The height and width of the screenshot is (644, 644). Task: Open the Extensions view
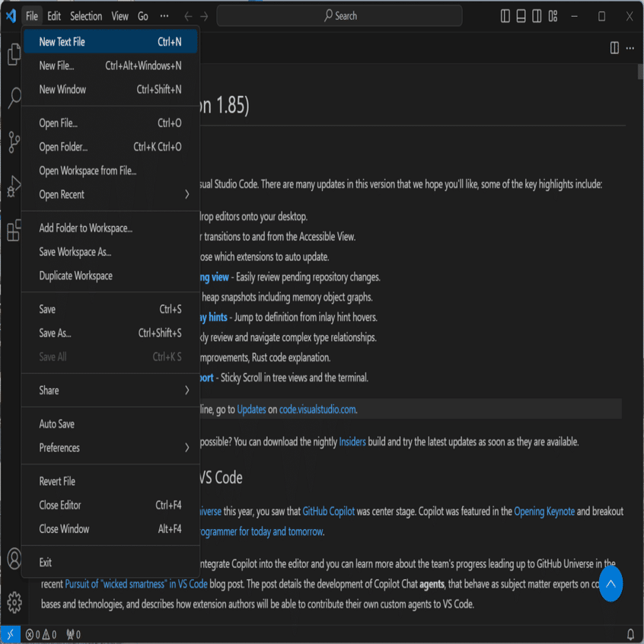(12, 232)
